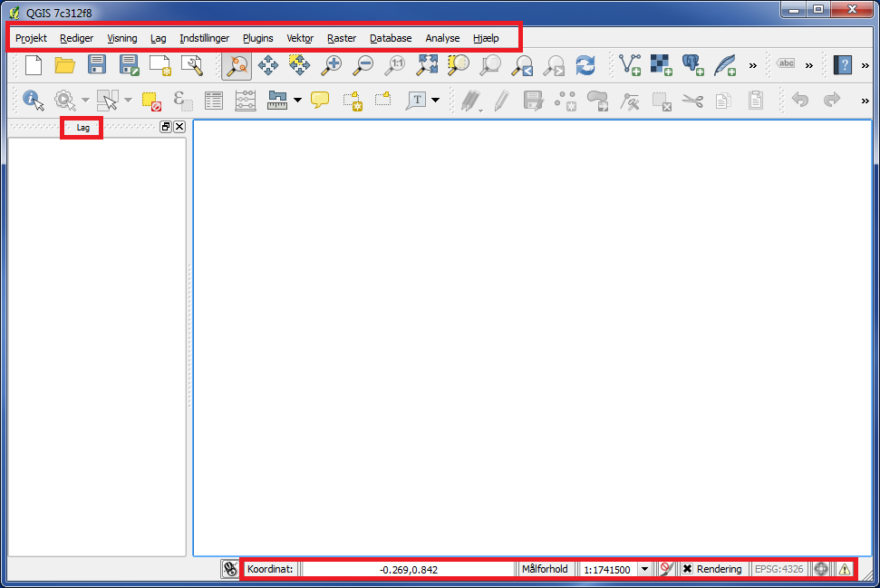Add a PostGIS layer

point(693,65)
